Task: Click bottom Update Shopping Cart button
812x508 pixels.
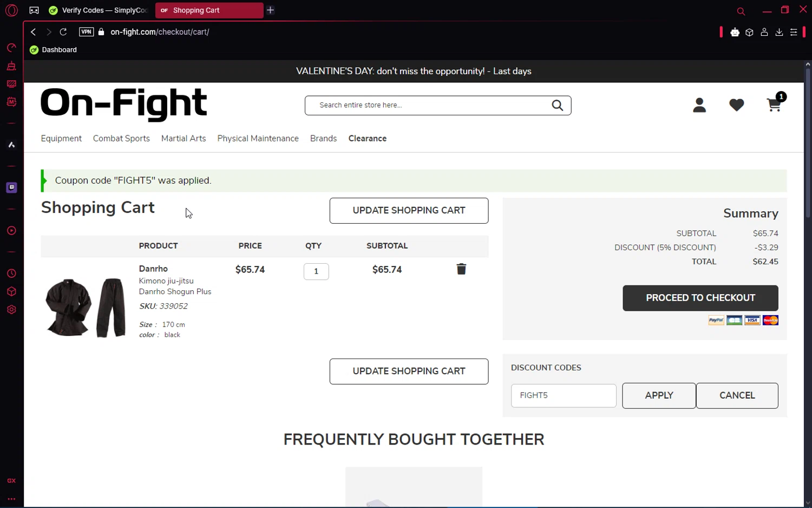Action: (x=409, y=372)
